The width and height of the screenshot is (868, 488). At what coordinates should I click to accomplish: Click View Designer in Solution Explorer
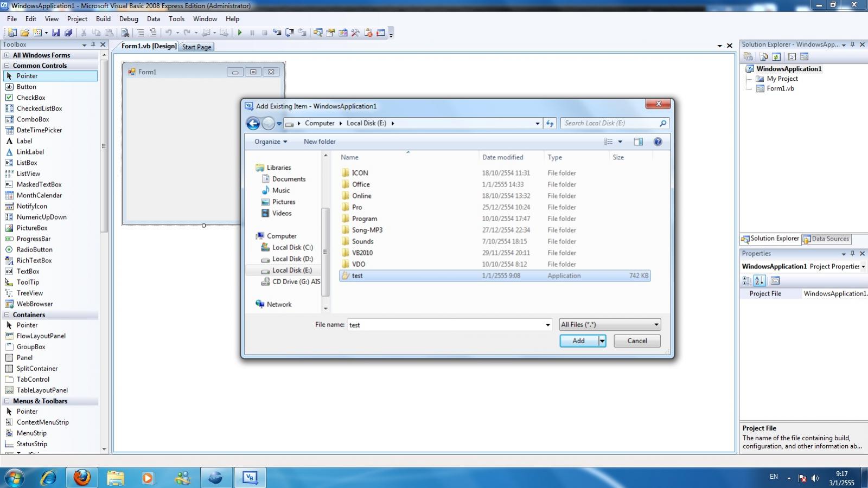pos(804,56)
